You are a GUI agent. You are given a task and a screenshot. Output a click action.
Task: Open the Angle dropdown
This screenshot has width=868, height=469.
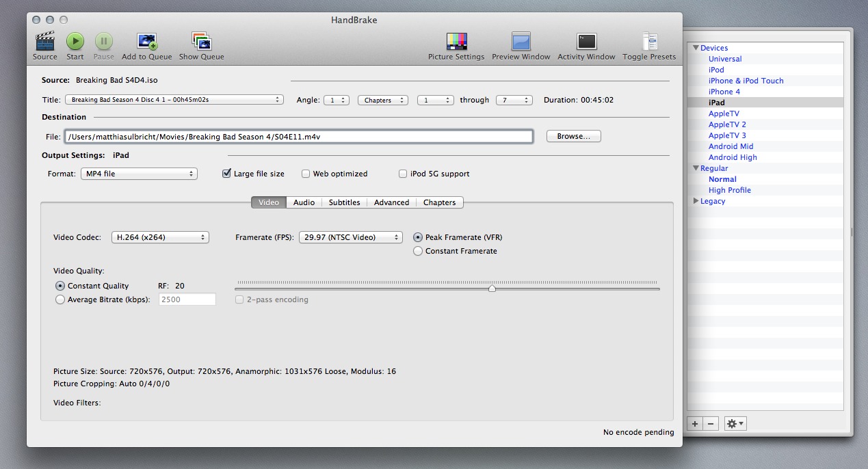(337, 100)
